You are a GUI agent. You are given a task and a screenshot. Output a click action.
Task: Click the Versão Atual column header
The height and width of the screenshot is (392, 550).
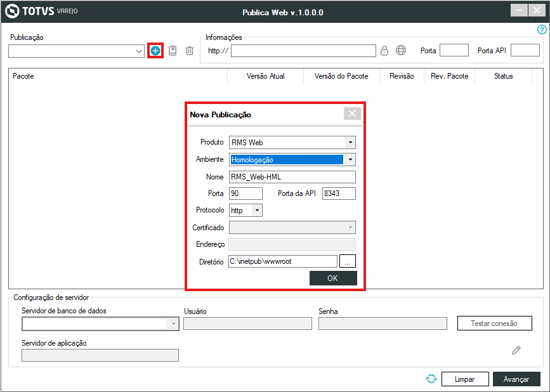pos(266,76)
